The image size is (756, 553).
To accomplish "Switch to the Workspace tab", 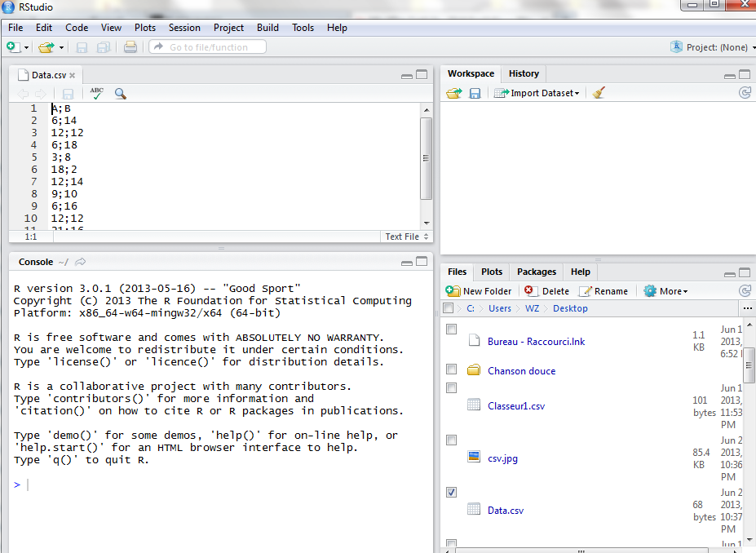I will pos(471,73).
